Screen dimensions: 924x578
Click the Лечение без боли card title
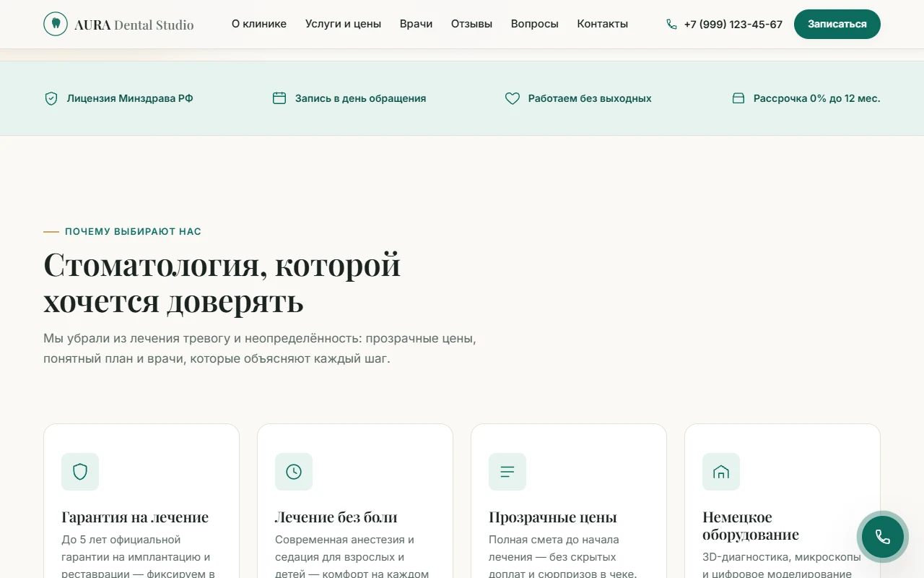click(336, 517)
